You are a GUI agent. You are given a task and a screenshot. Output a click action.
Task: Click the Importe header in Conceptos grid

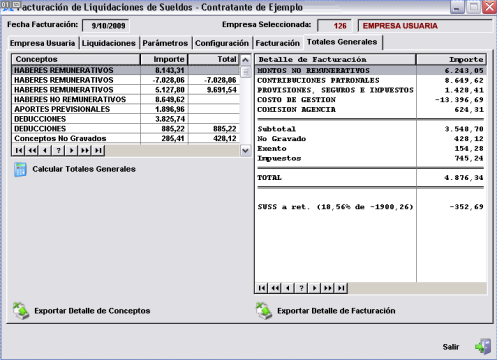pos(164,59)
